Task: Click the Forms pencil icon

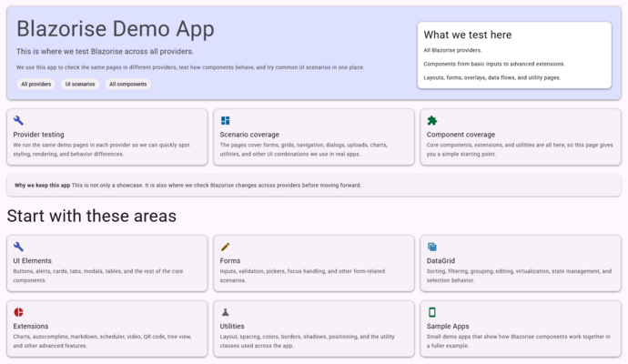Action: pos(225,247)
